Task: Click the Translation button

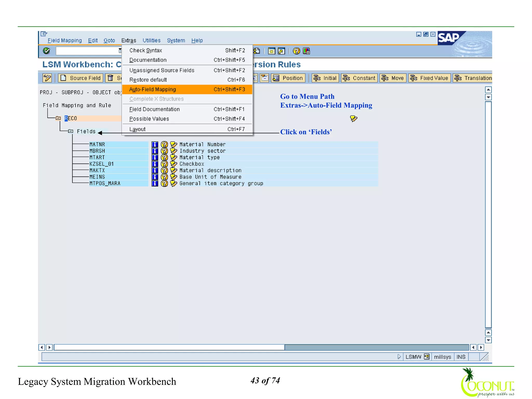Action: tap(473, 78)
